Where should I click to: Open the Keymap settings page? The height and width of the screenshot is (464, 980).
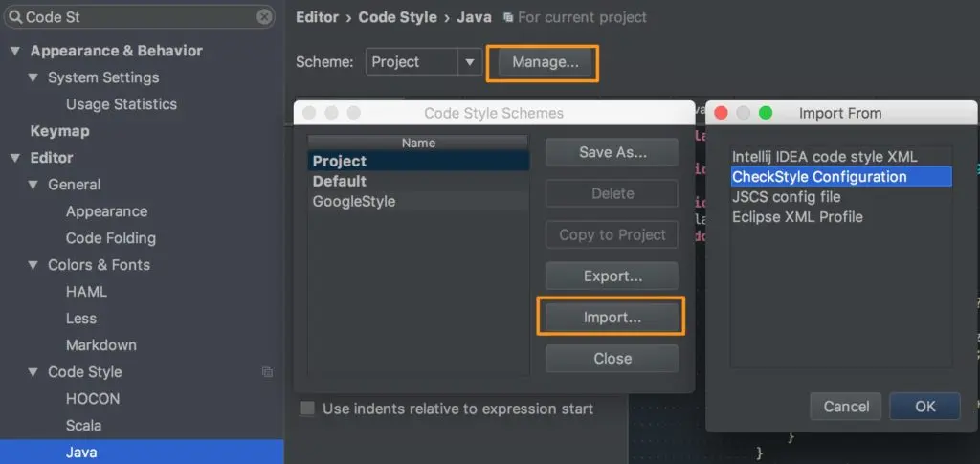click(x=60, y=131)
